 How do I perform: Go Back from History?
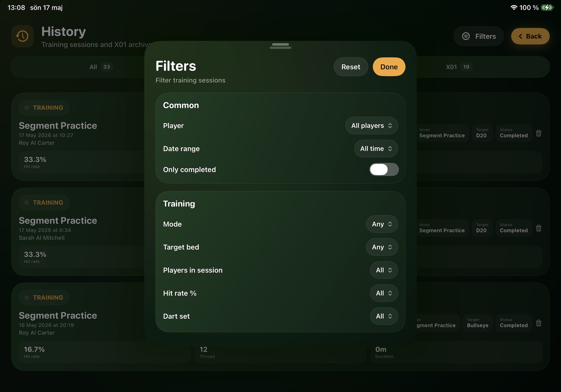(x=530, y=36)
